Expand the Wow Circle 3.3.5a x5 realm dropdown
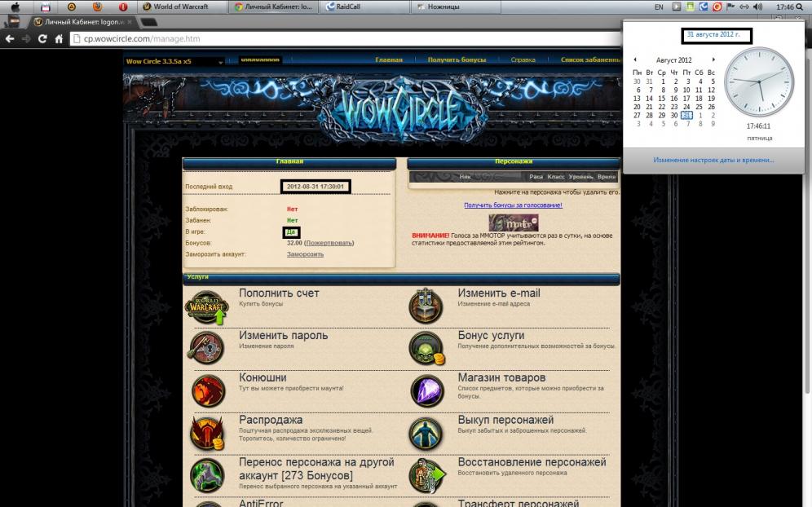This screenshot has width=812, height=507. pyautogui.click(x=220, y=62)
